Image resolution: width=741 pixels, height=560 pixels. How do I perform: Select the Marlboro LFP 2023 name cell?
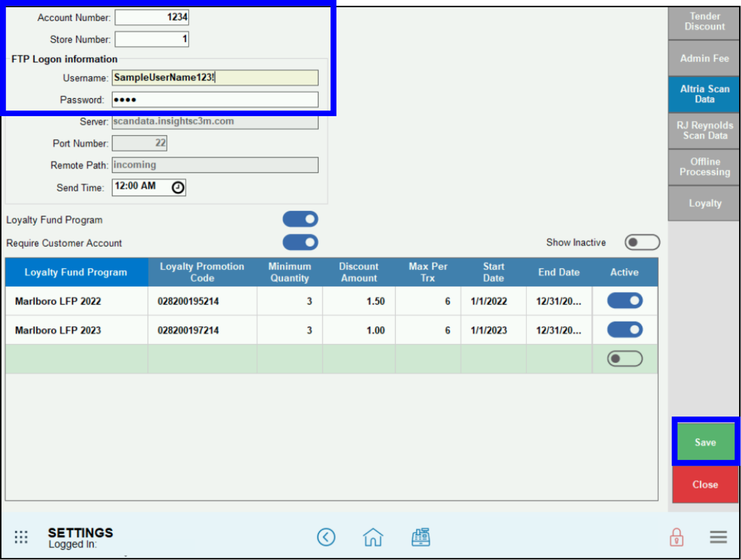[x=77, y=331]
